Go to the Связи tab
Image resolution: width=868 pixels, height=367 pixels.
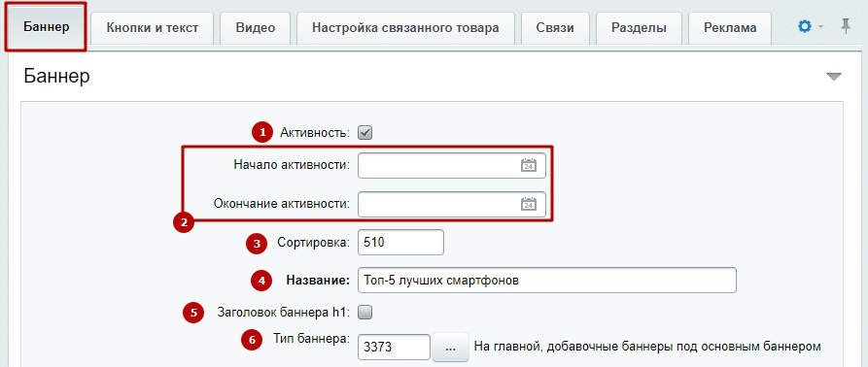[x=555, y=27]
